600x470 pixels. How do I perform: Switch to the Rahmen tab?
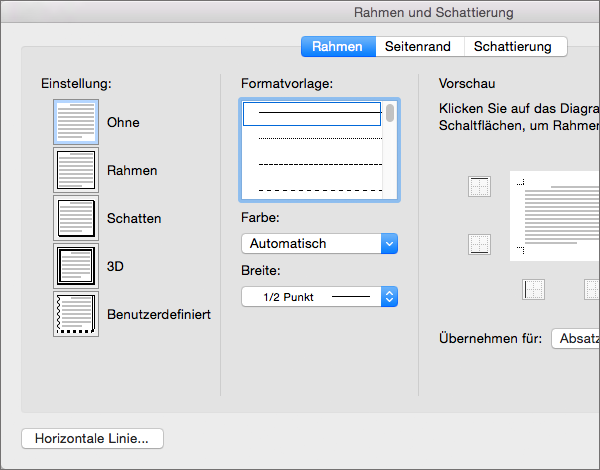pyautogui.click(x=338, y=47)
